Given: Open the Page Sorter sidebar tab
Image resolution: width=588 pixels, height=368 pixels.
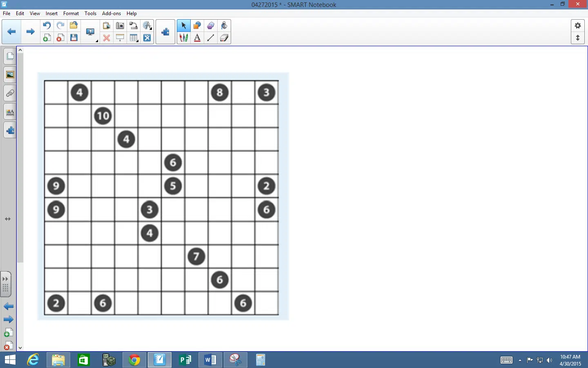Looking at the screenshot, I should coord(10,56).
